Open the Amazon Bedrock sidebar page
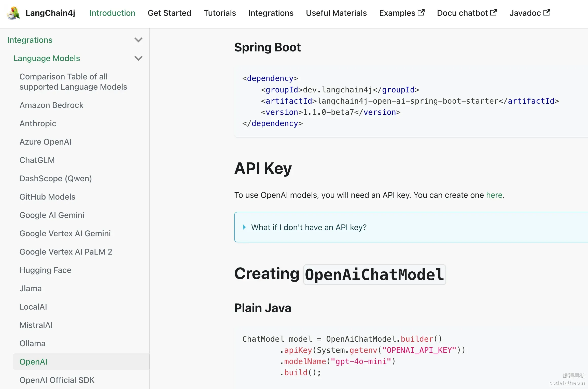Viewport: 588px width, 389px height. click(51, 105)
